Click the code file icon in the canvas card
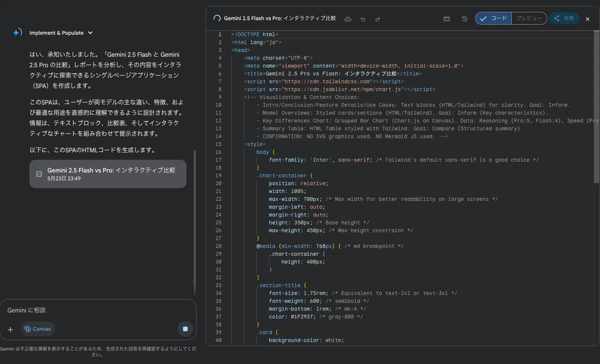 pos(39,174)
